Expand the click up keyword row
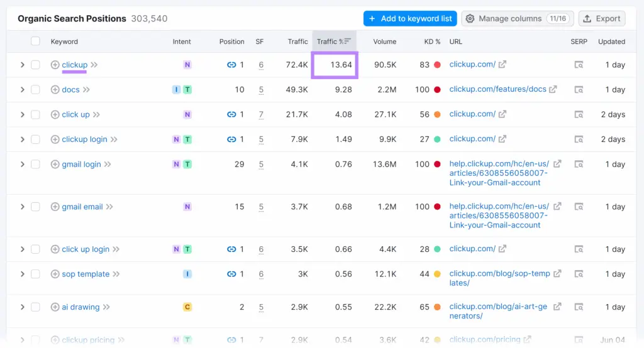 (22, 114)
